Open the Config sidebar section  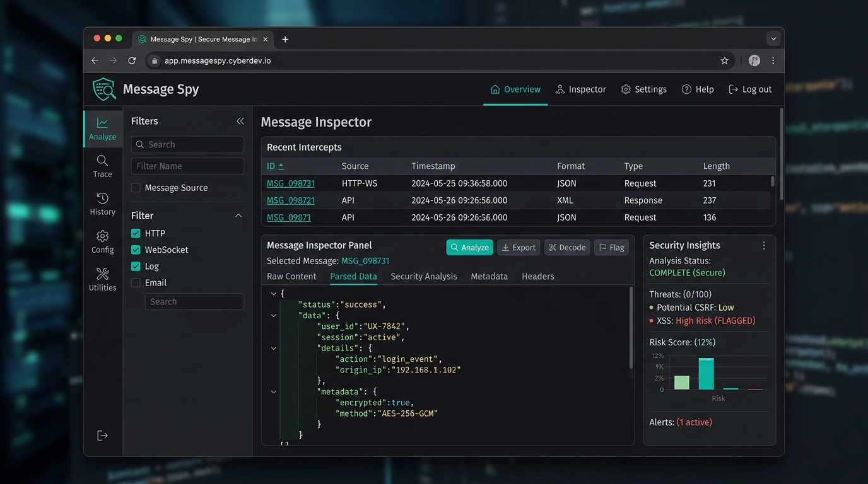click(x=103, y=242)
